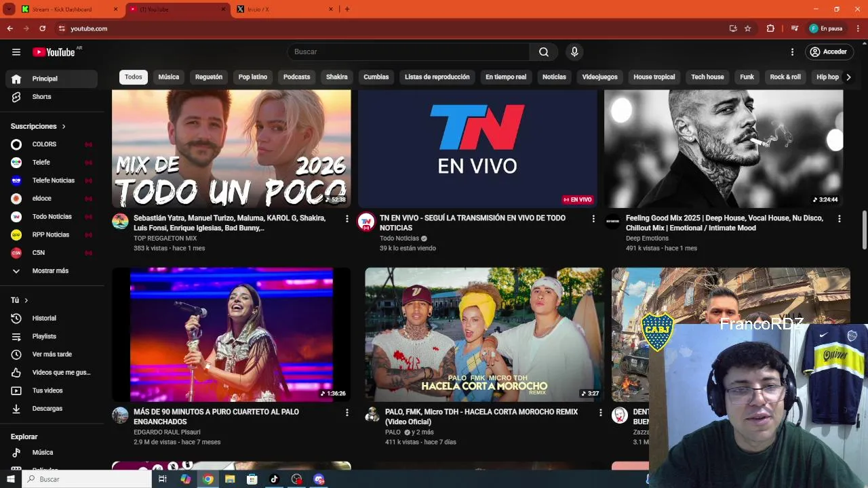The width and height of the screenshot is (868, 488).
Task: Open Chrome media control icon
Action: point(794,28)
